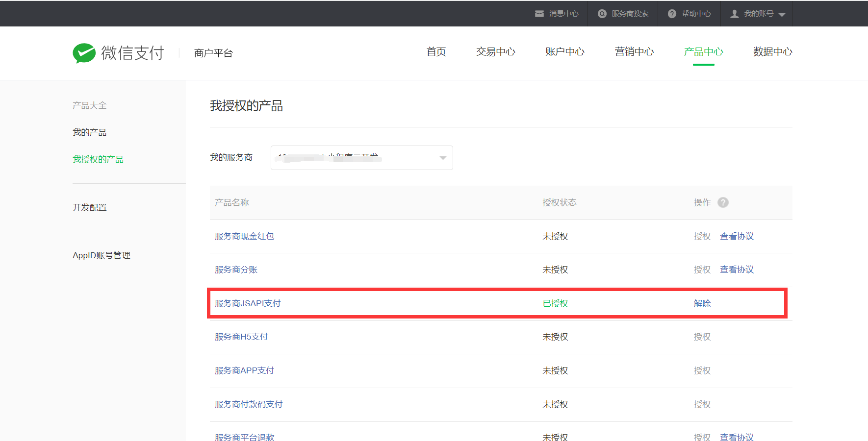Click 查看协议 for 服务商现金红包
Image resolution: width=868 pixels, height=441 pixels.
tap(737, 236)
